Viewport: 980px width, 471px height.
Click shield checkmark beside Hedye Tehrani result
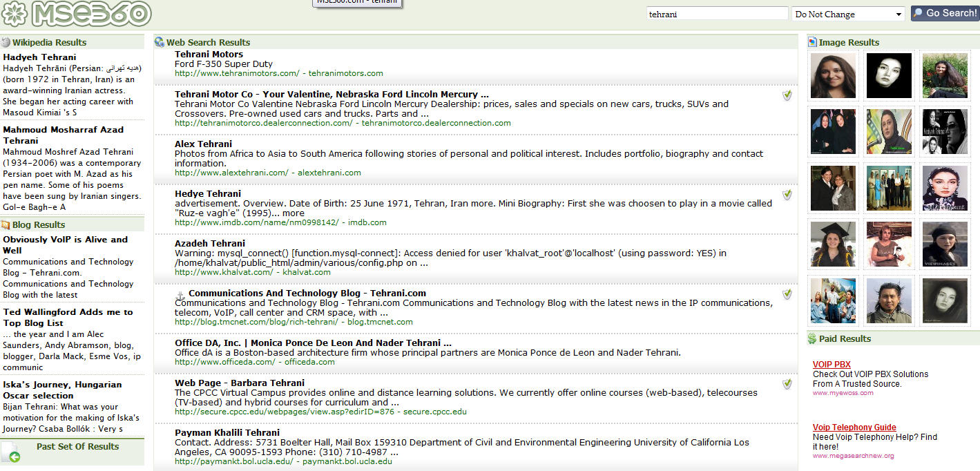point(787,195)
